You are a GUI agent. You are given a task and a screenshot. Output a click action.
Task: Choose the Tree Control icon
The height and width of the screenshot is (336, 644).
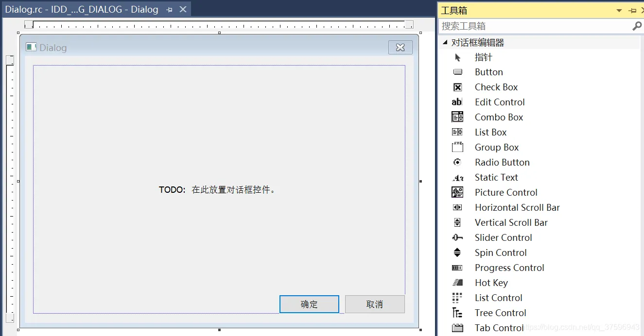[457, 313]
